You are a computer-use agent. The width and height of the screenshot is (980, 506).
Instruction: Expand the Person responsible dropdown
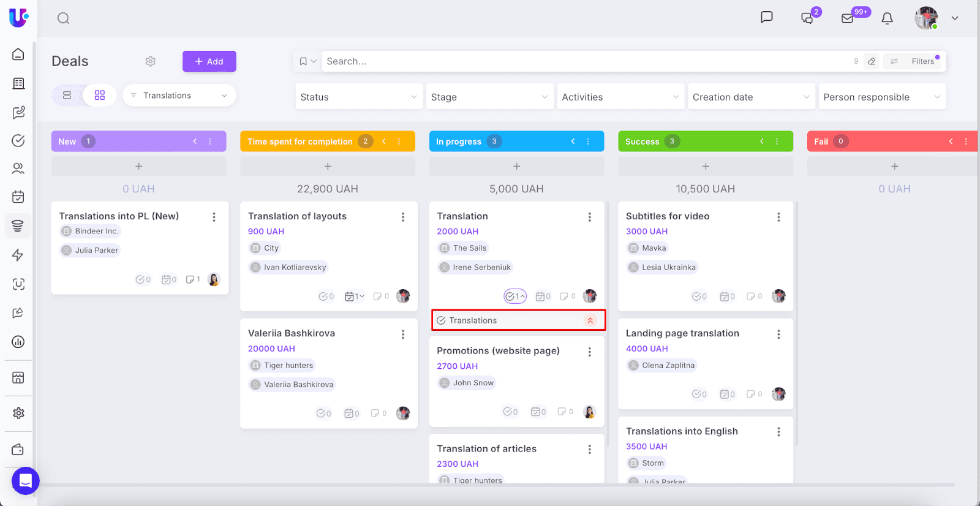[x=881, y=97]
